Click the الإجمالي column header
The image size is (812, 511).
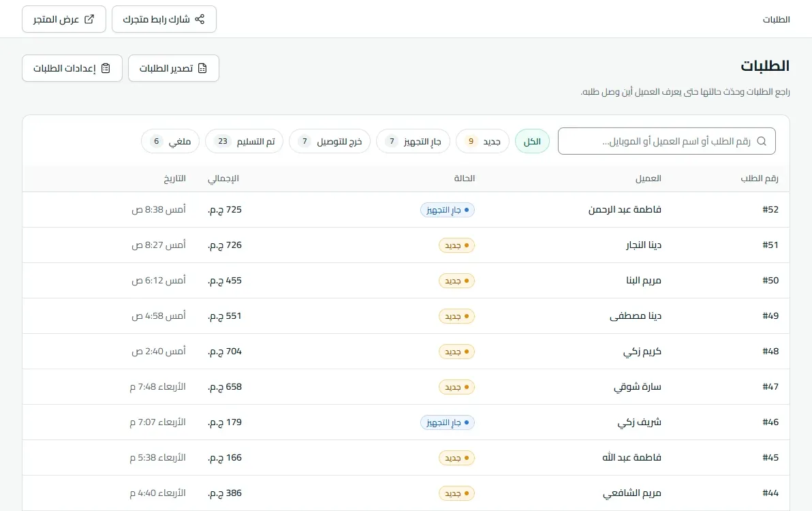(x=223, y=179)
